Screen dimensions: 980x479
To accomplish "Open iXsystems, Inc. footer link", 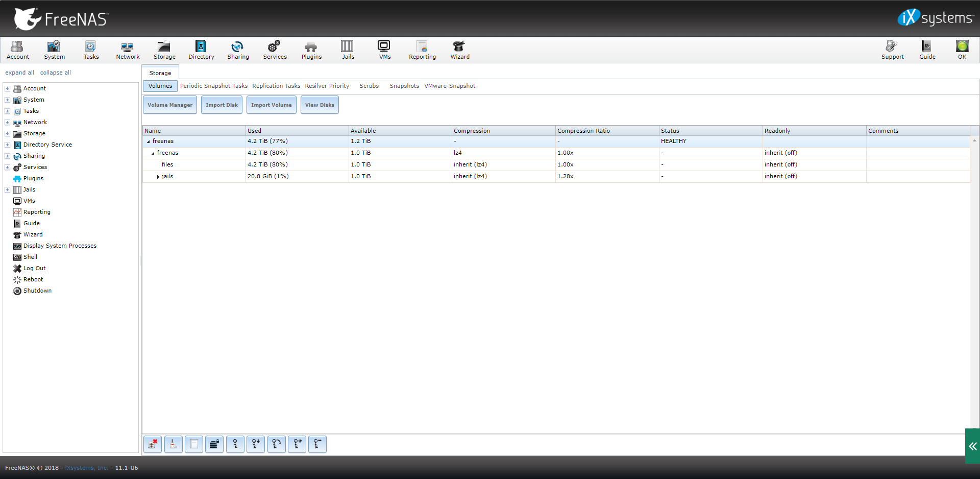I will pyautogui.click(x=87, y=468).
